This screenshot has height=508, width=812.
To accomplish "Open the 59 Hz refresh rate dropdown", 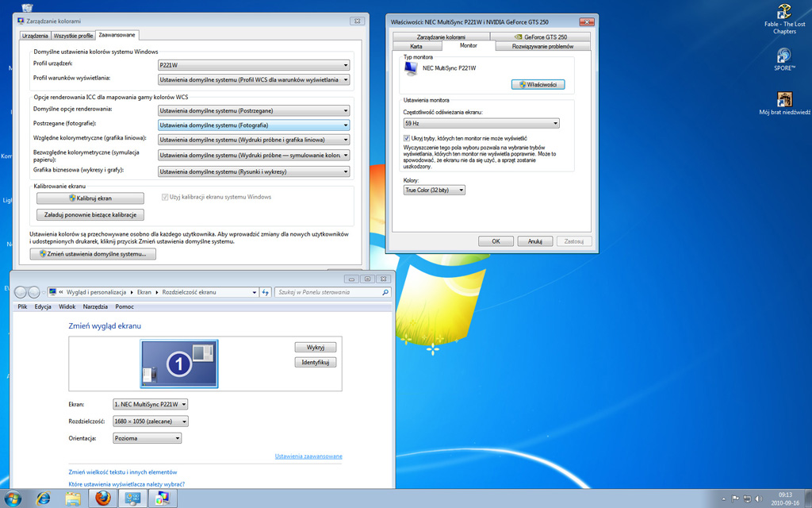I will pos(481,123).
